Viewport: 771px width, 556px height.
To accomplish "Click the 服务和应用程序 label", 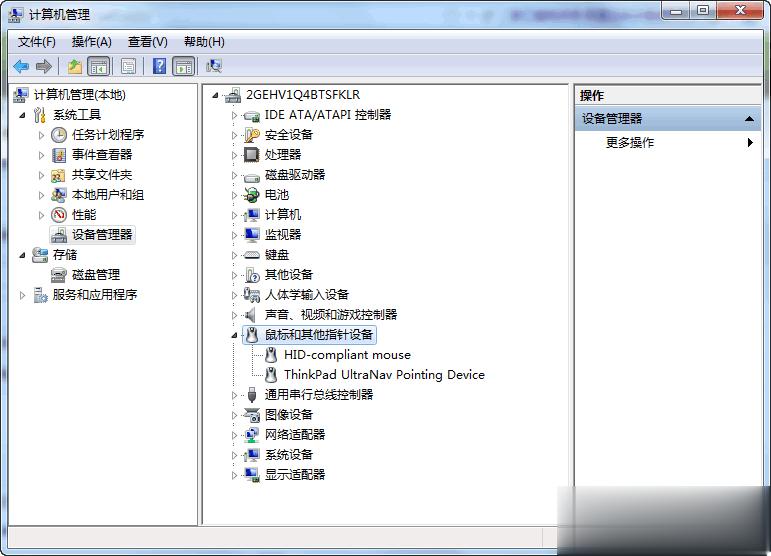I will (95, 295).
